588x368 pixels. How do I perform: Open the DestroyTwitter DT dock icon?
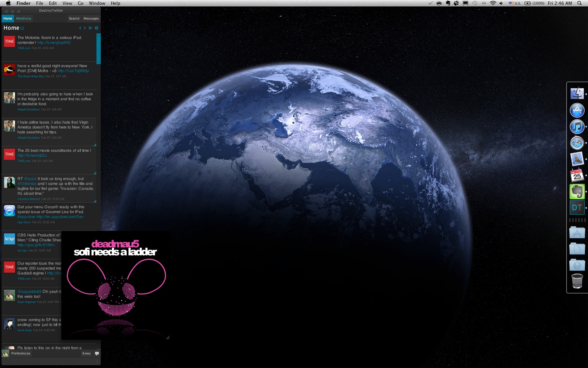pos(577,208)
